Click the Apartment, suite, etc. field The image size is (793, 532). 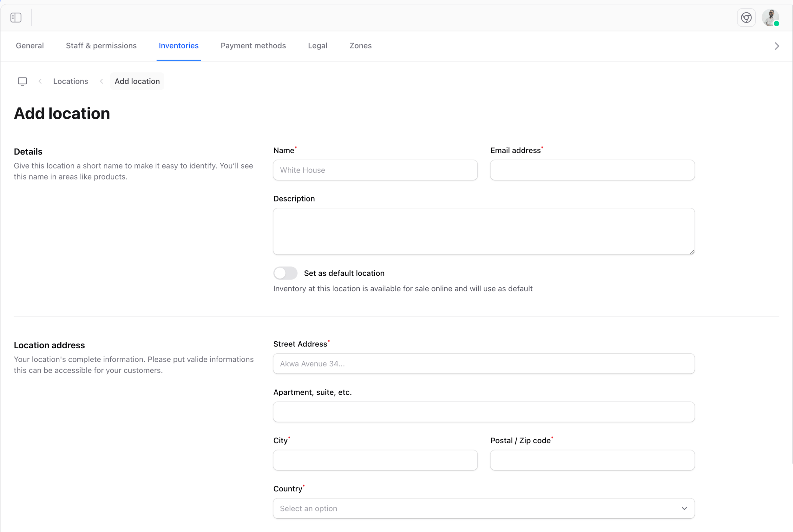pos(484,412)
